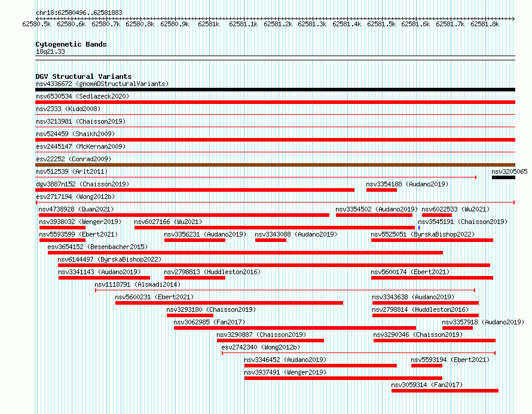This screenshot has height=414, width=532.
Task: Open nsv4738928 (Quan2021) label
Action: pyautogui.click(x=76, y=209)
